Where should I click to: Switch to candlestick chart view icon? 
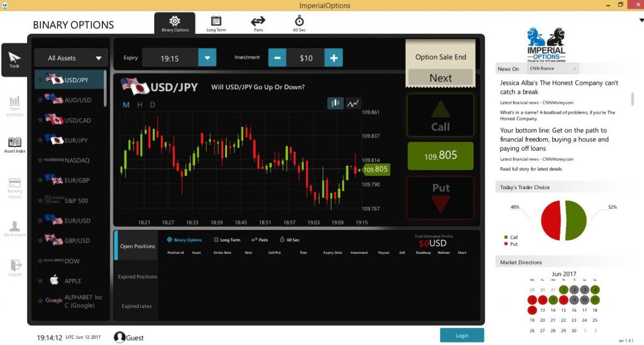coord(335,104)
